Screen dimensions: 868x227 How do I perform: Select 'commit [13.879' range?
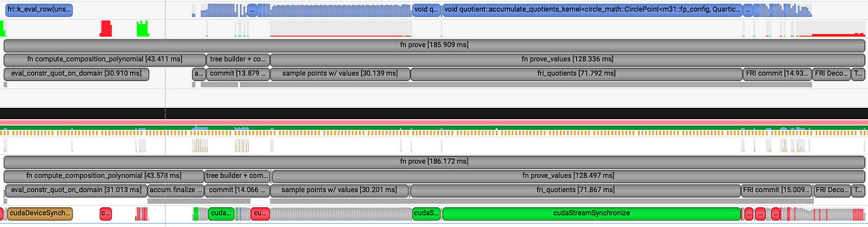point(238,74)
